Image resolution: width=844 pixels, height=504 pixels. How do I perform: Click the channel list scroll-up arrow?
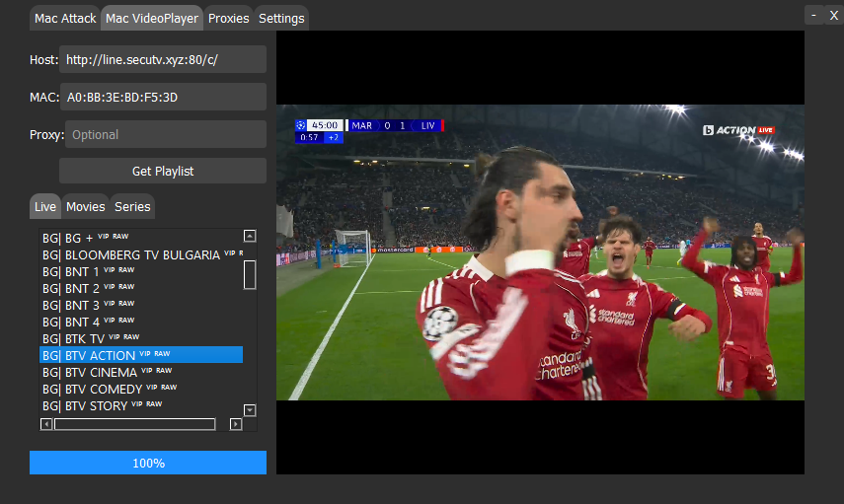[x=250, y=236]
